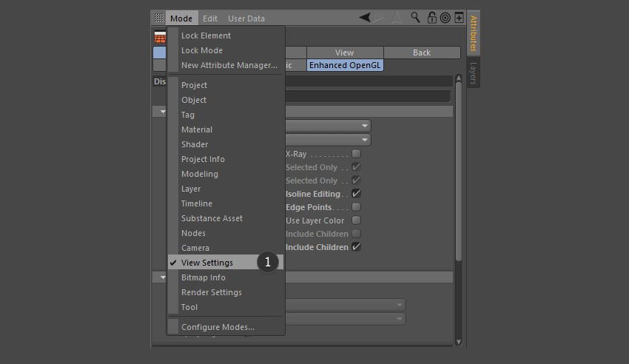Enable the X-Ray checkbox

pyautogui.click(x=356, y=154)
